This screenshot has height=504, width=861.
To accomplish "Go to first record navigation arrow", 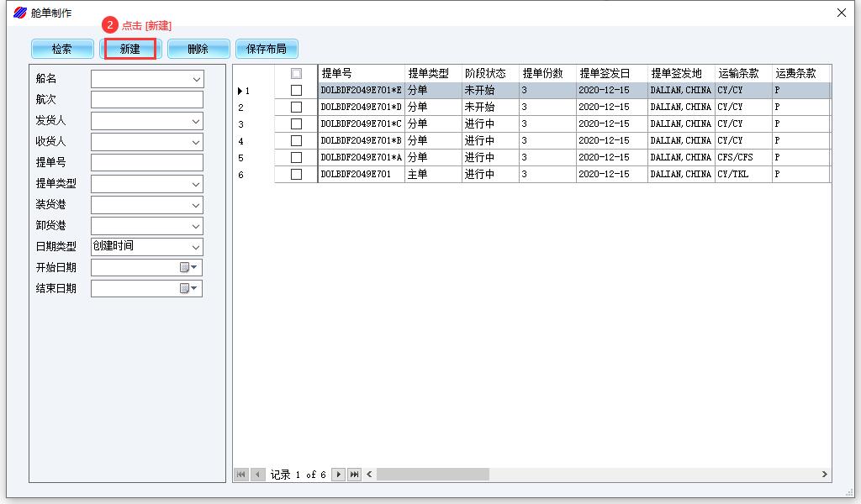I will click(241, 475).
